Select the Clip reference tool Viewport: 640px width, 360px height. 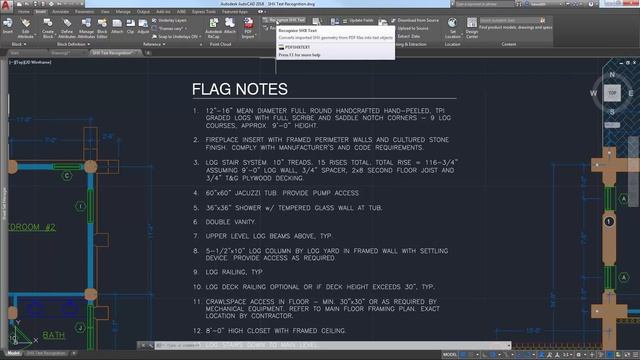130,26
